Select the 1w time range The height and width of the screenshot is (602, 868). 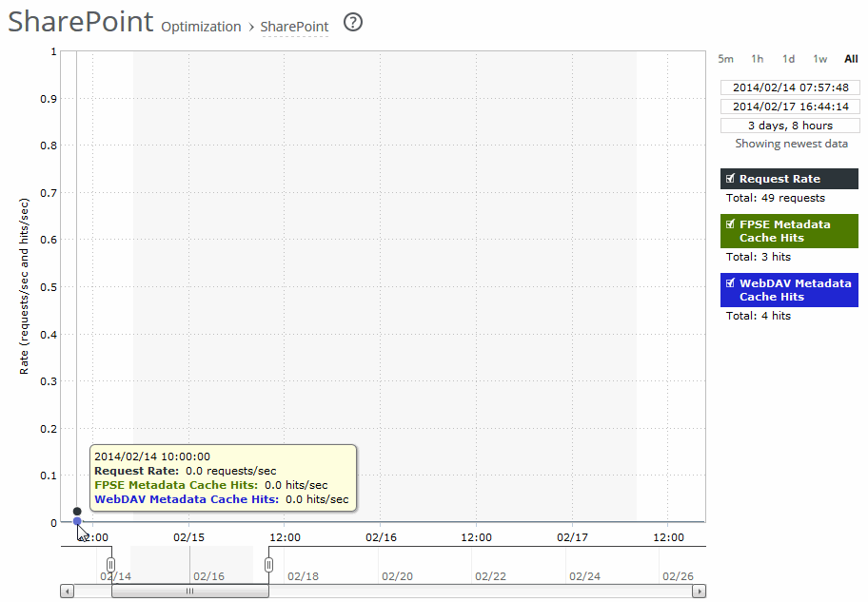coord(819,59)
